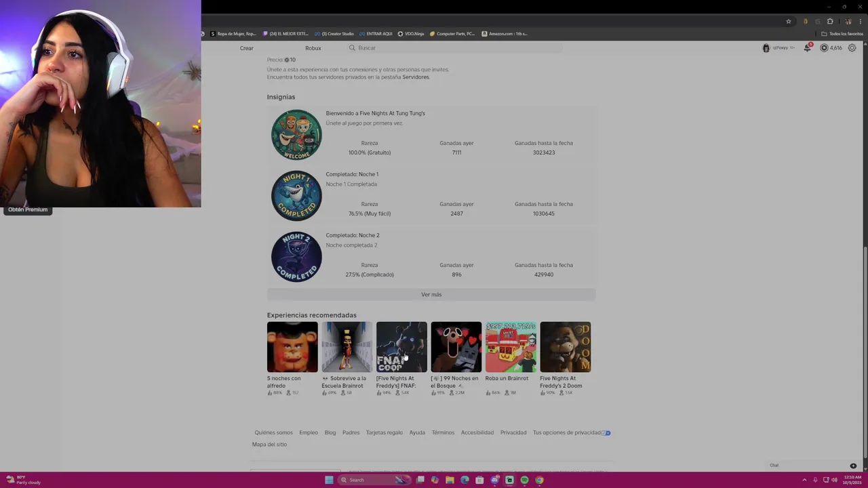Image resolution: width=868 pixels, height=488 pixels.
Task: Click the weather widget showing Partly cloudy
Action: 23,480
